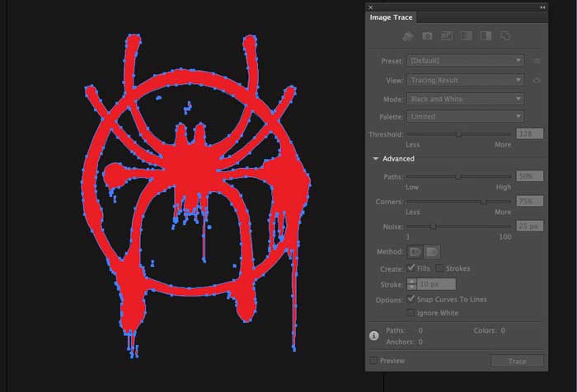Viewport: 577px width, 392px height.
Task: Apply the Outline preset icon
Action: 505,35
